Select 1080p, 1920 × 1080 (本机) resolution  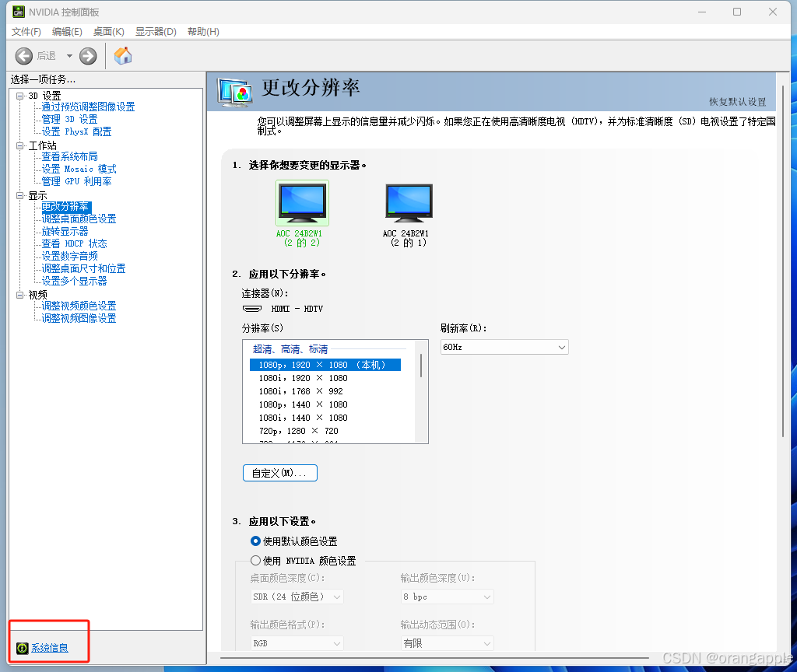click(325, 365)
